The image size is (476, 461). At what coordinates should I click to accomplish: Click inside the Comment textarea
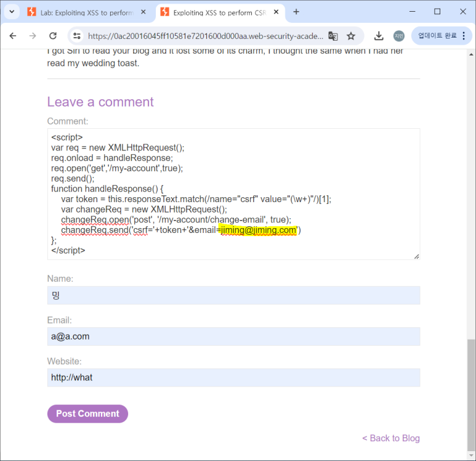233,194
